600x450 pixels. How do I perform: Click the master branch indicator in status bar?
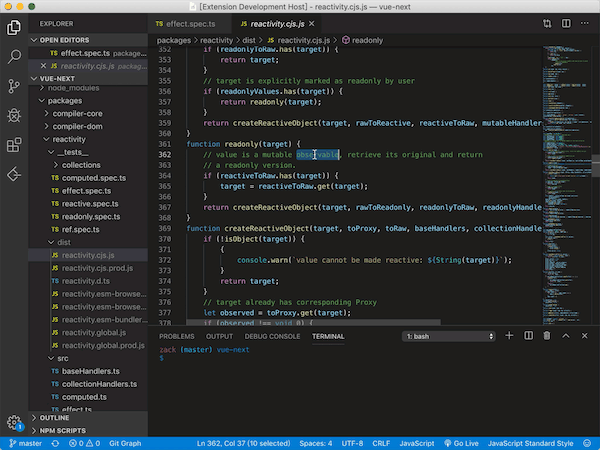[25, 443]
